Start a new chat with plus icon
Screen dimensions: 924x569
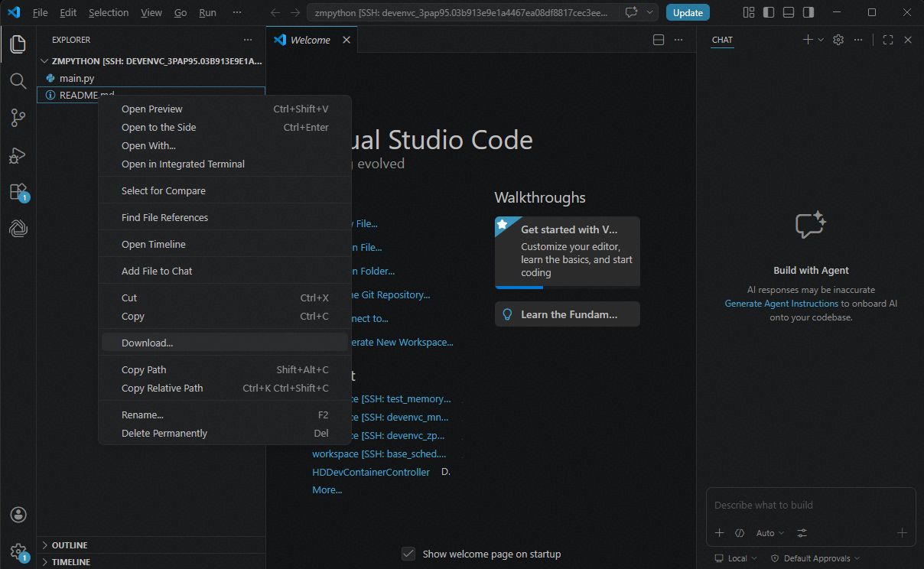(808, 40)
